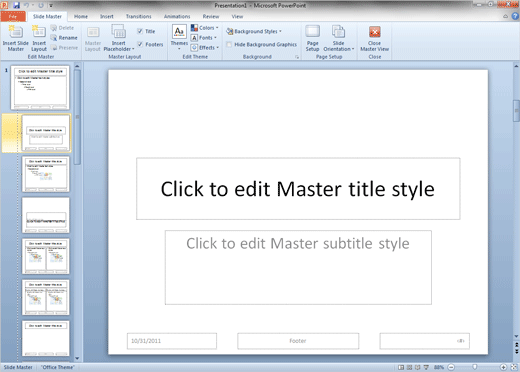Go to next slide arrow in scrollbar
520x372 pixels.
(x=516, y=351)
